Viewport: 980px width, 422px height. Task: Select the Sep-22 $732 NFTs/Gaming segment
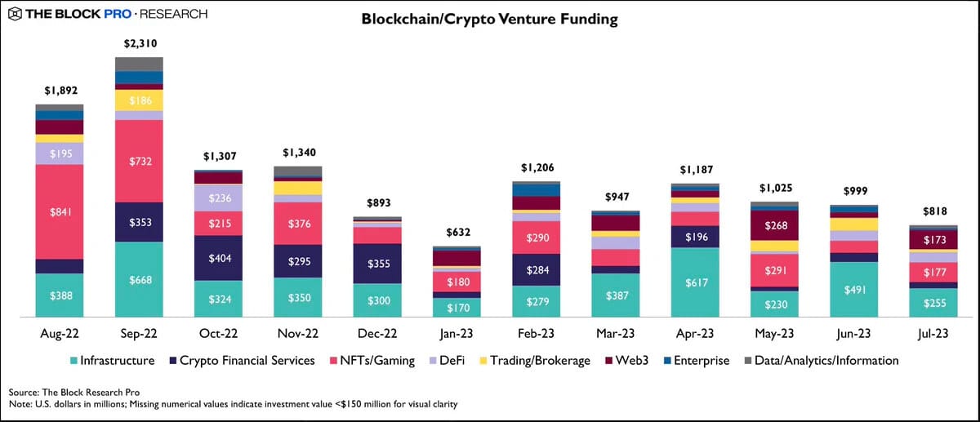pyautogui.click(x=139, y=161)
